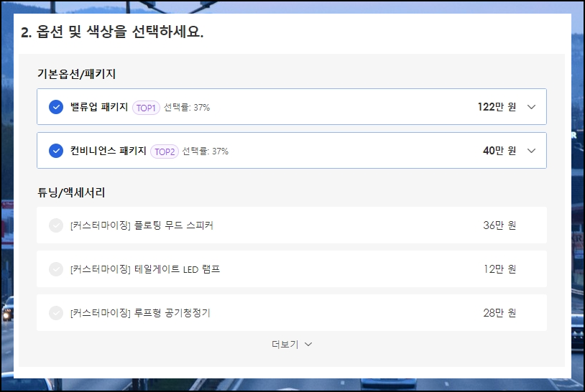Screen dimensions: 585x392
Task: Expand the 컨비니언스 패키지 details chevron
Action: pos(531,151)
